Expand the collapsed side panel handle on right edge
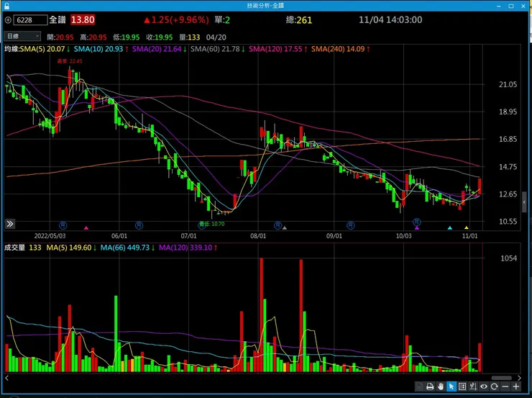Image resolution: width=532 pixels, height=398 pixels. (524, 202)
